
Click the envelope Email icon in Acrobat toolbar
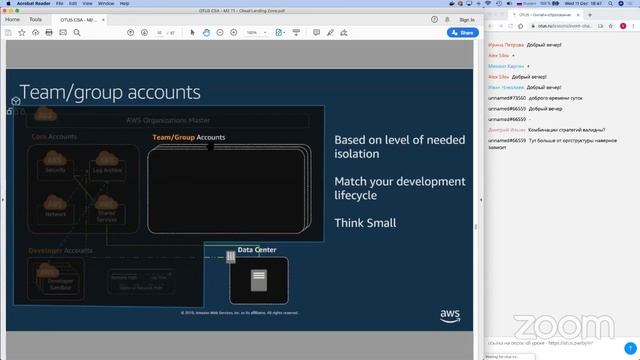(63, 33)
